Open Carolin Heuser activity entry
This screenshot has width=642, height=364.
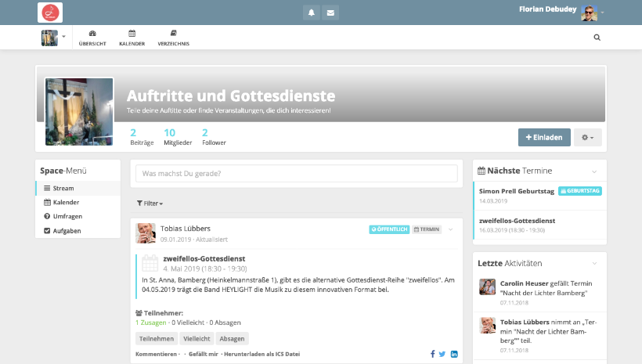pyautogui.click(x=539, y=293)
